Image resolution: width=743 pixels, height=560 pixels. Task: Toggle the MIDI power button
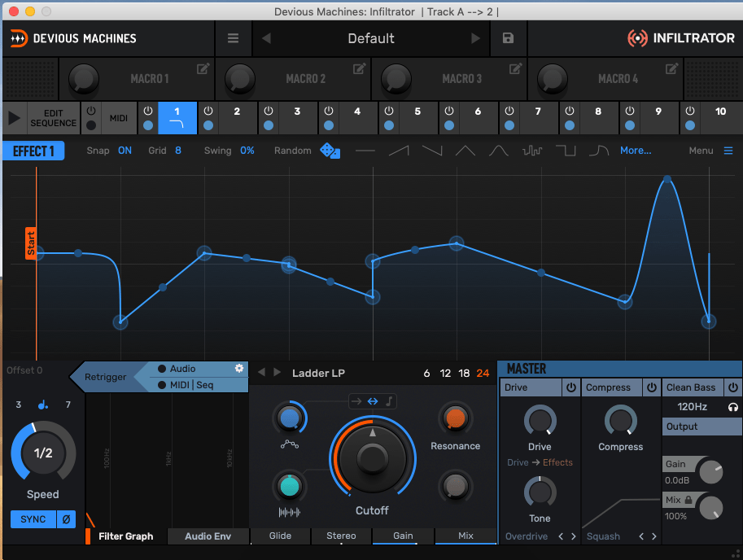point(91,111)
